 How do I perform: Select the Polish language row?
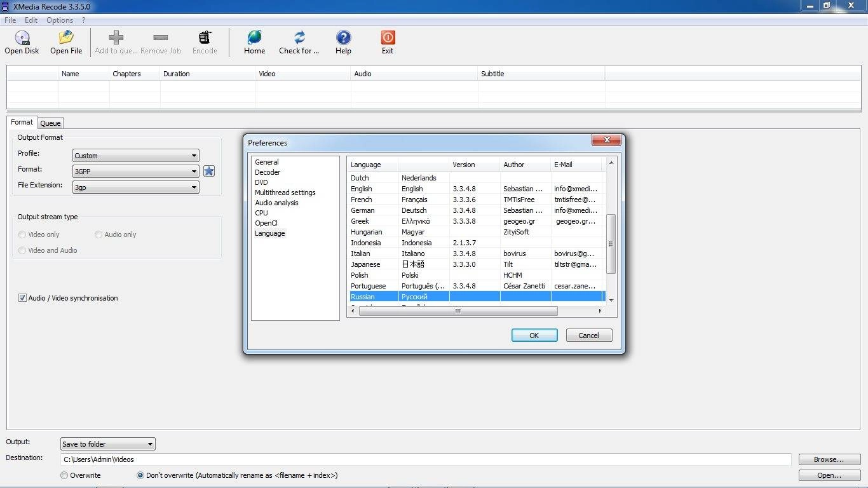click(477, 275)
